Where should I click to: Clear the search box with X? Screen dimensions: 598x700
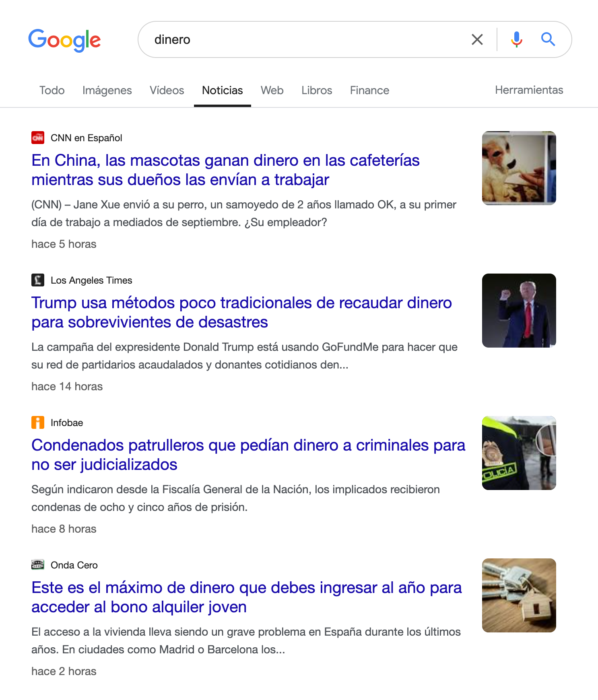tap(477, 39)
